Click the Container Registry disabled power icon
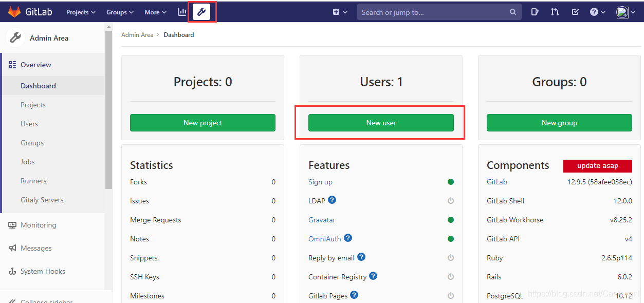 [x=451, y=277]
